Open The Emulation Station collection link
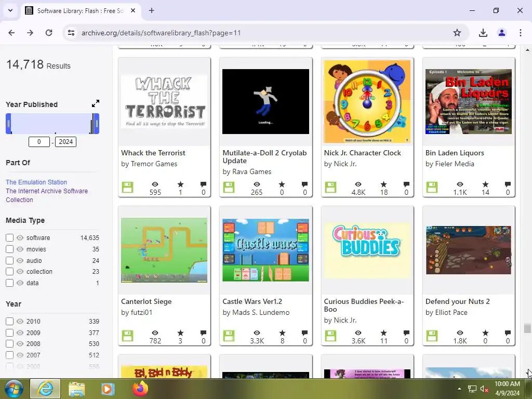 click(36, 182)
